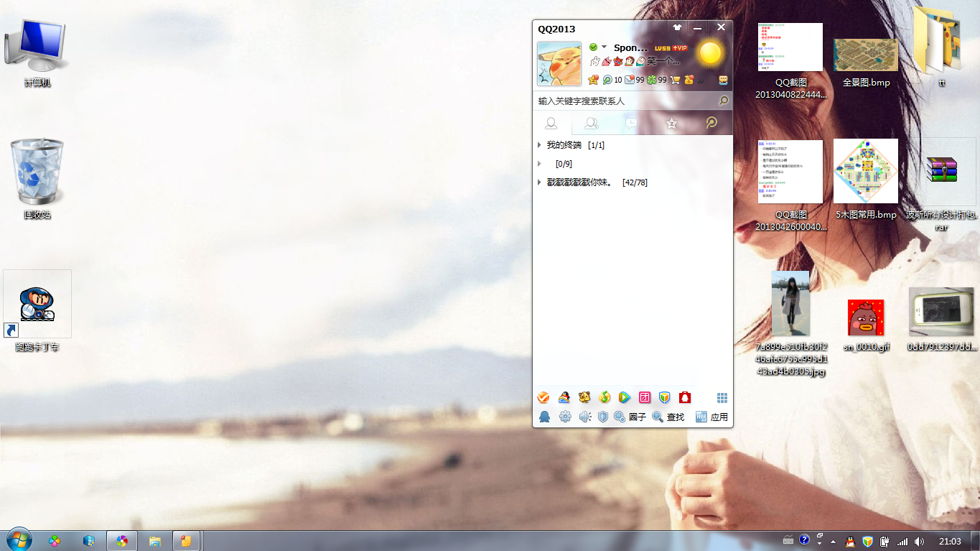Open the folder icon on the taskbar
The height and width of the screenshot is (551, 980).
(x=154, y=541)
